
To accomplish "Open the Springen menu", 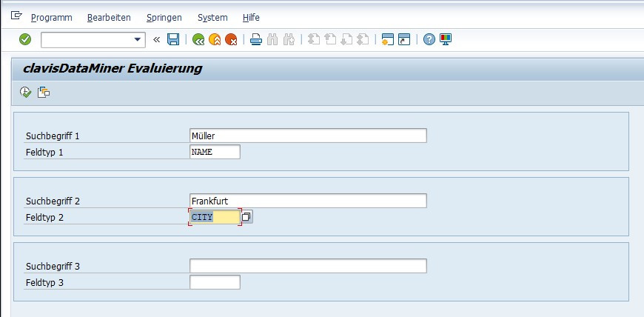I will click(x=164, y=18).
